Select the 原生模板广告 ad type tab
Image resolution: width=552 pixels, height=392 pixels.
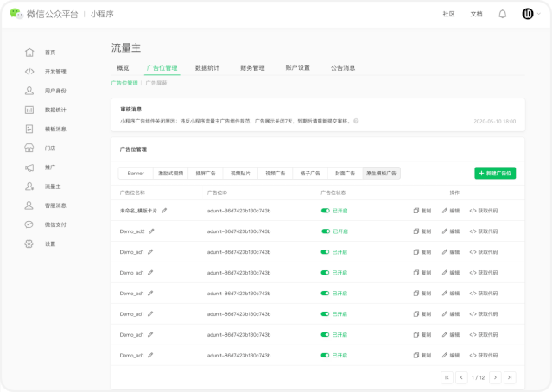pos(381,174)
